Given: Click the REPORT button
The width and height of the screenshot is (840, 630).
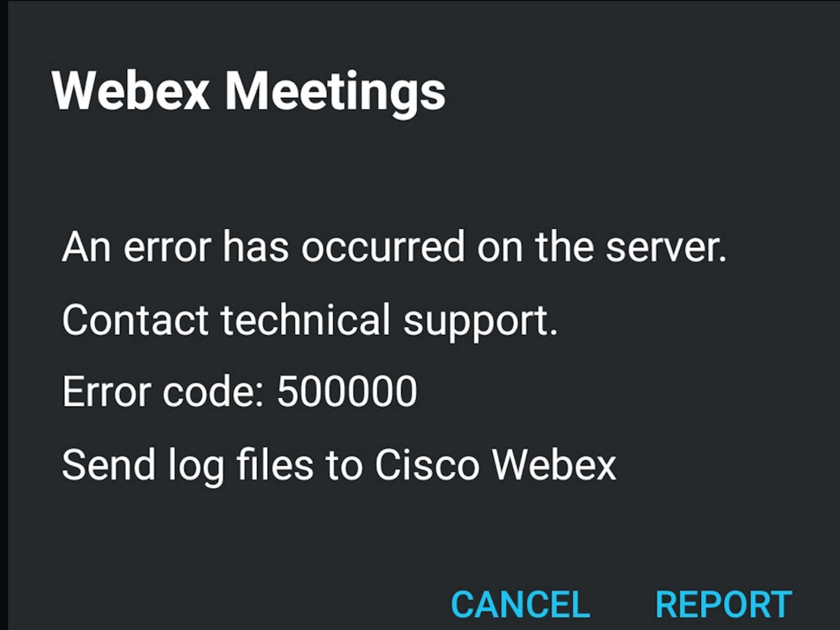Looking at the screenshot, I should [723, 604].
